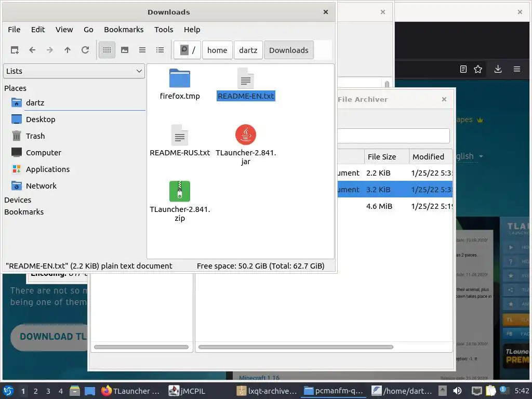Open a new tab in file manager

click(15, 50)
